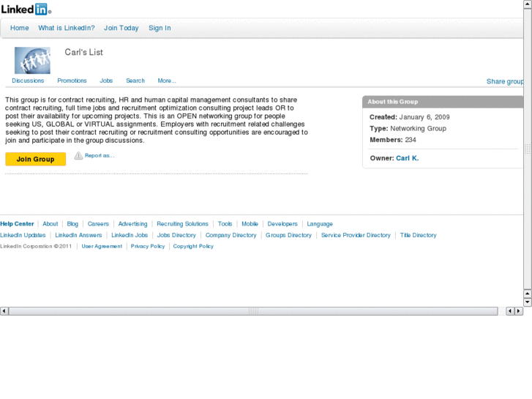
Task: Open the Copyright Policy link
Action: [193, 247]
